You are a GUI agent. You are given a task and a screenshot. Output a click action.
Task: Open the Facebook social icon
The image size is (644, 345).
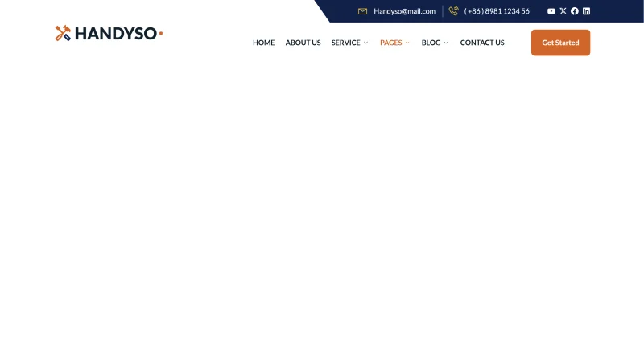point(575,11)
